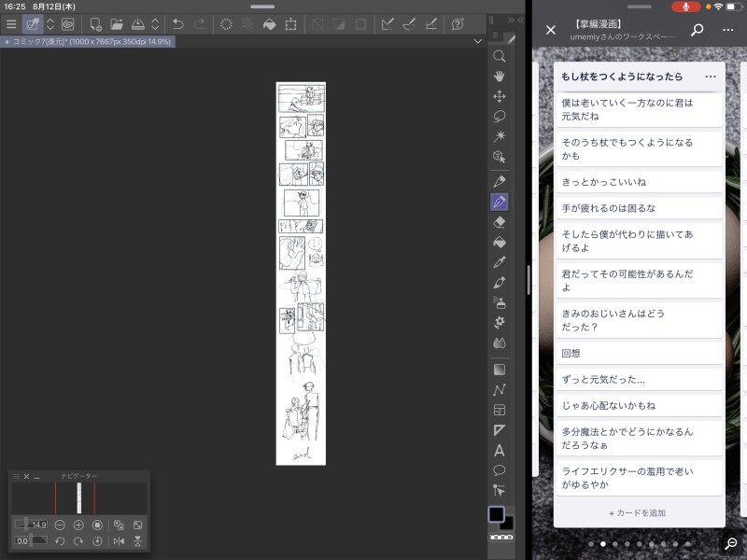
Task: Select the Hand move tool
Action: click(500, 76)
